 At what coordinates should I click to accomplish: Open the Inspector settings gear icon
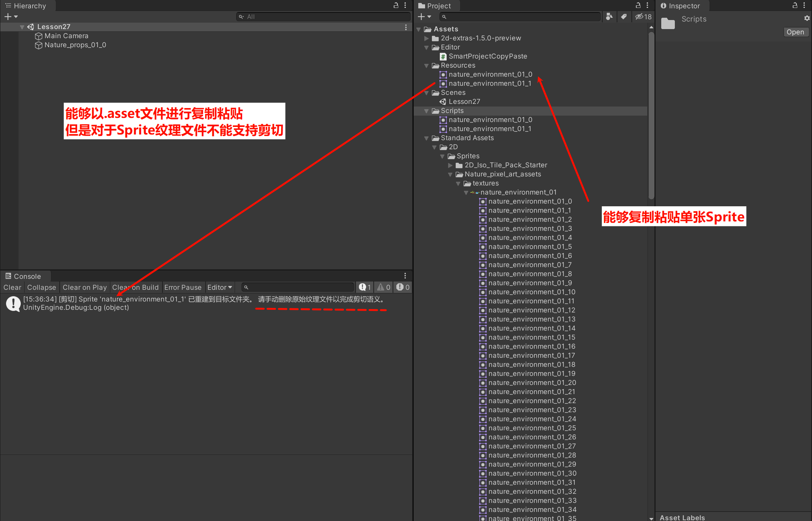807,18
